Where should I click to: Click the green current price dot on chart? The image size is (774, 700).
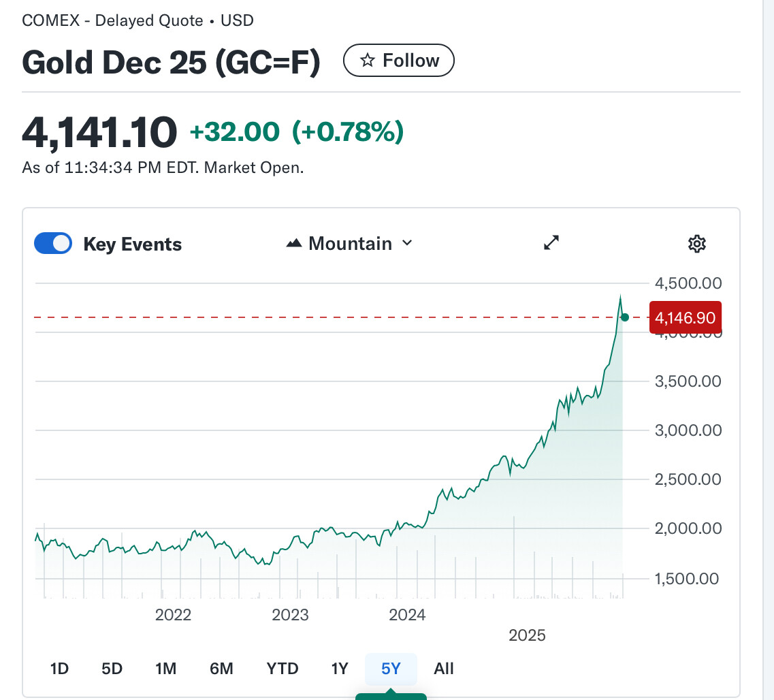(x=625, y=317)
